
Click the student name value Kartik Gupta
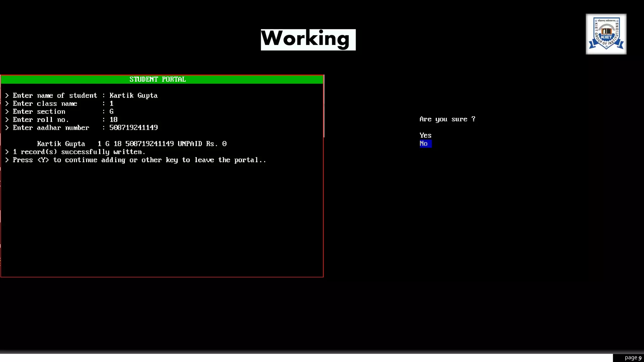pos(133,96)
